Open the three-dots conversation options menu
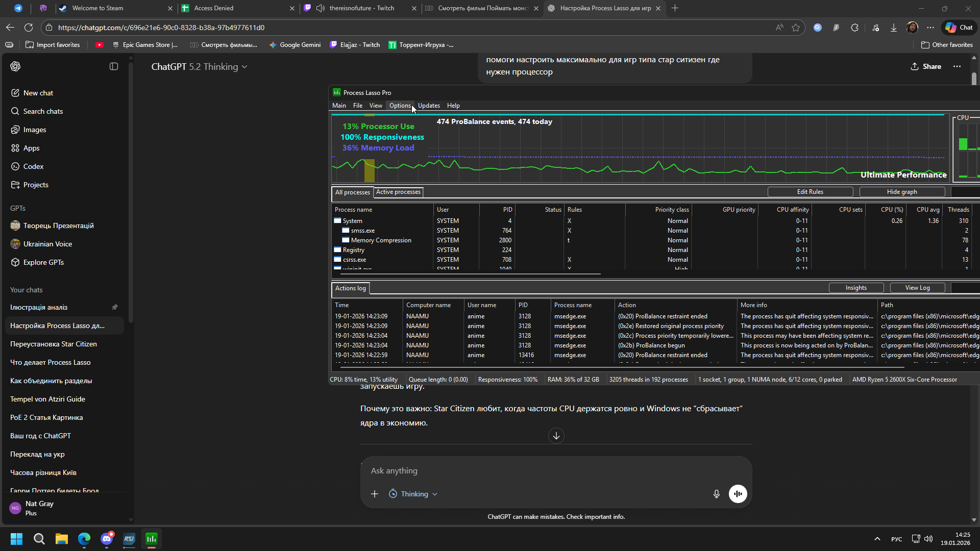980x551 pixels. pyautogui.click(x=957, y=66)
